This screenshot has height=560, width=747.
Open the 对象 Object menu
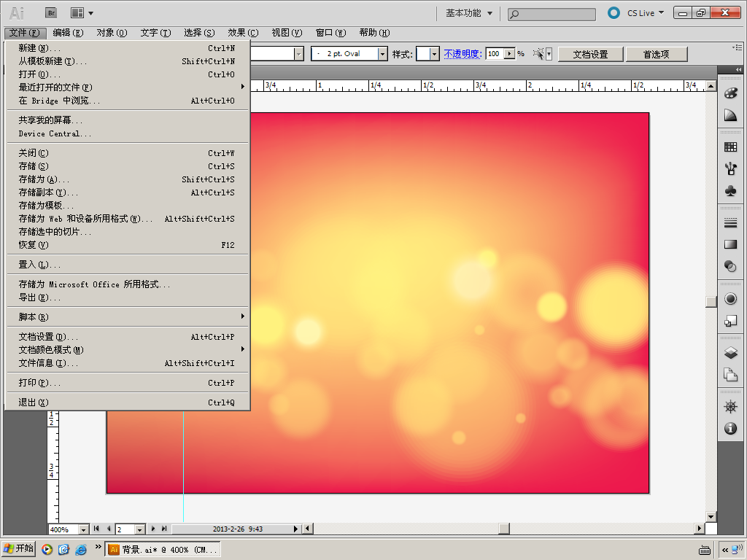coord(112,32)
